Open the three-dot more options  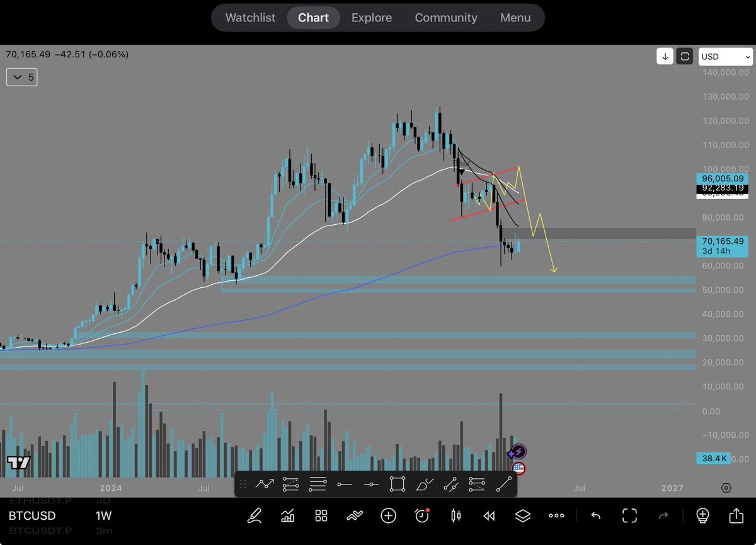556,515
